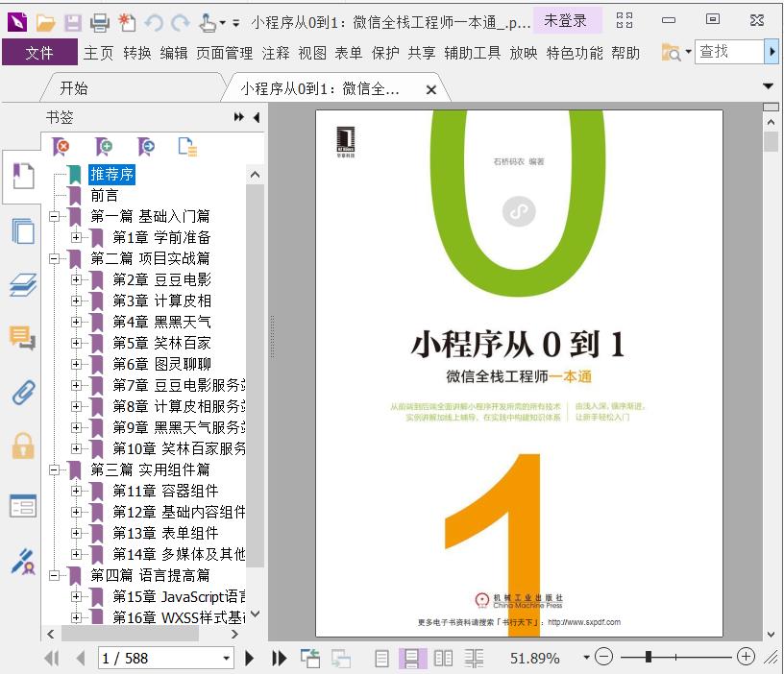The width and height of the screenshot is (784, 674).
Task: Redo the last action
Action: tap(180, 22)
